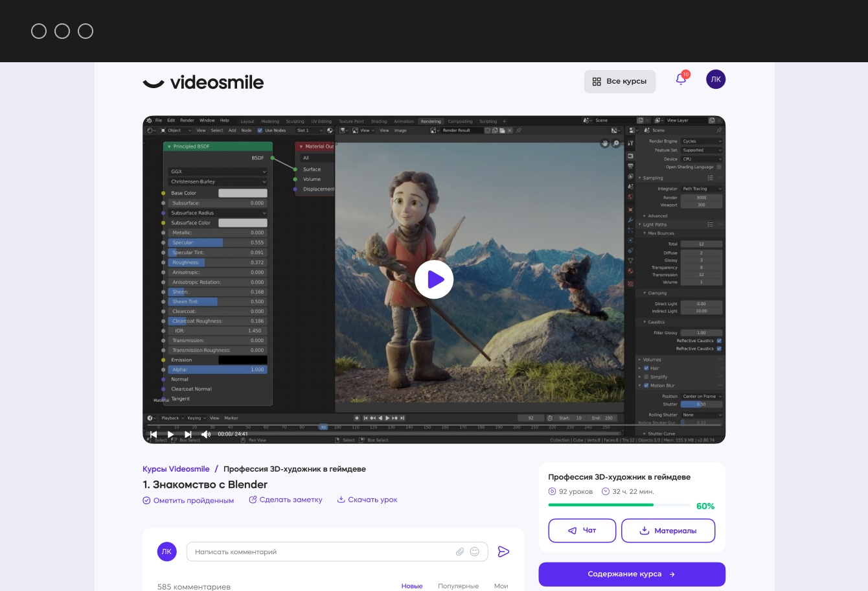Open the notifications bell icon
Image resolution: width=868 pixels, height=591 pixels.
[680, 79]
